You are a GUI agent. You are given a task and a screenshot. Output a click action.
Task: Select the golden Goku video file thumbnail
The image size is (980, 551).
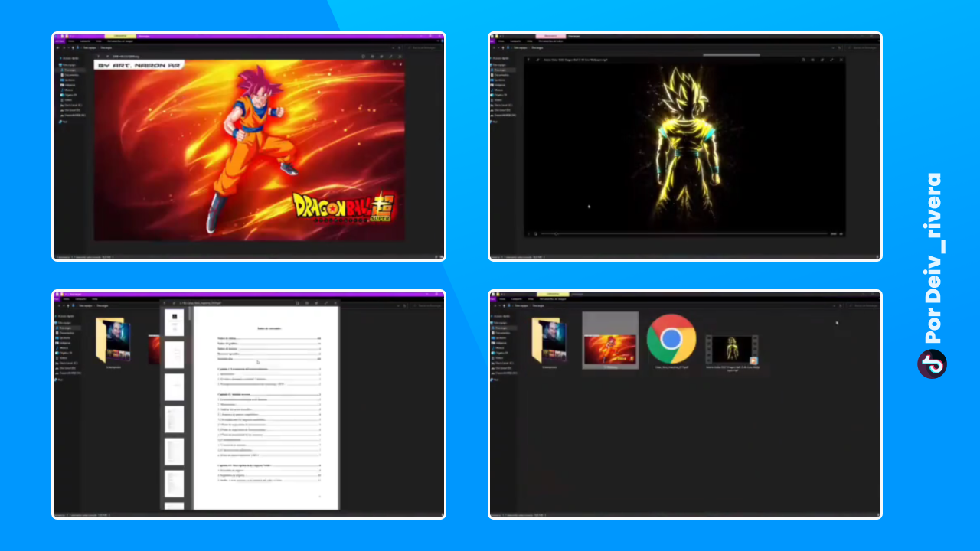(731, 348)
